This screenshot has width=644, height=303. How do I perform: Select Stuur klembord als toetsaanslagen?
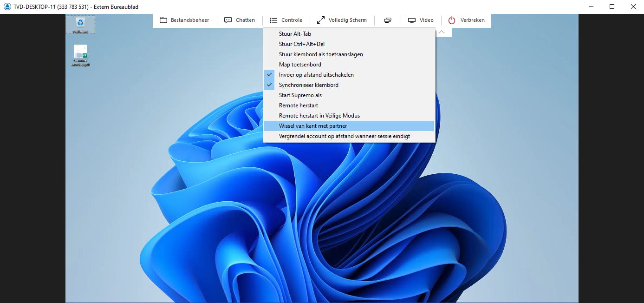point(349,54)
